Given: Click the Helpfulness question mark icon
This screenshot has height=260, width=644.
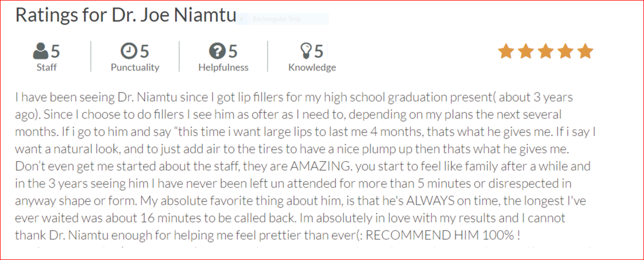Looking at the screenshot, I should [x=217, y=51].
